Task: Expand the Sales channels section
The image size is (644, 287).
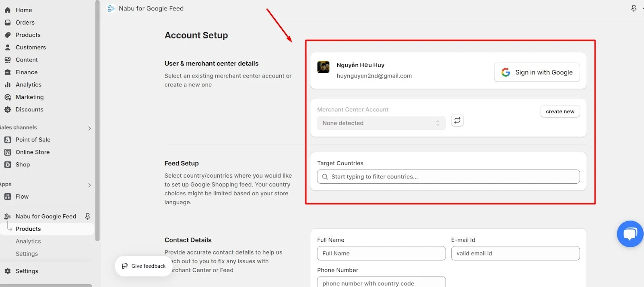Action: point(89,128)
